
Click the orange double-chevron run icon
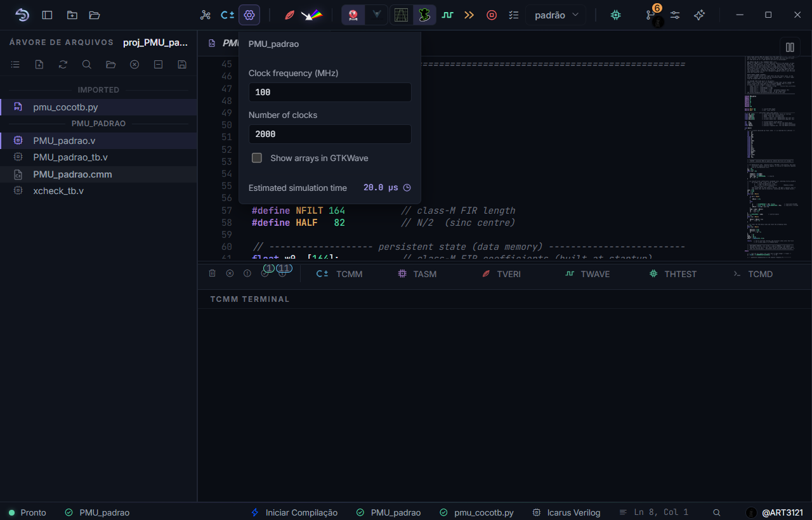[469, 15]
